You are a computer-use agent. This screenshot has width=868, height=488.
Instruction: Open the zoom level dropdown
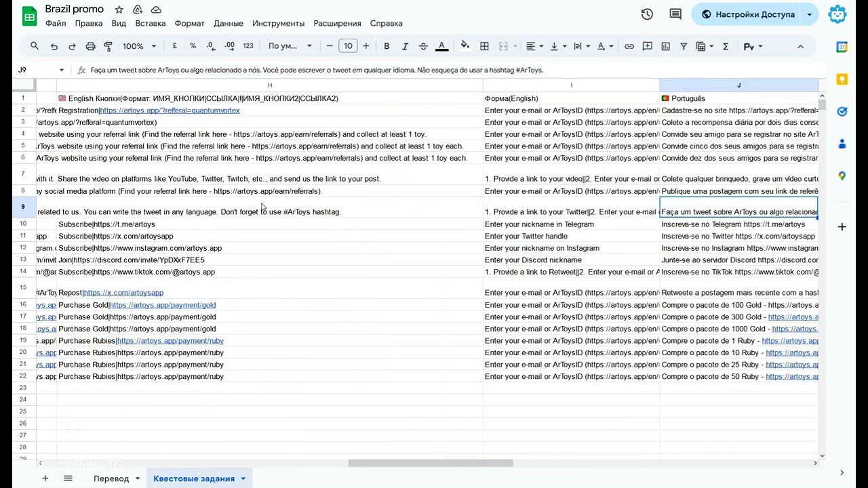click(139, 46)
